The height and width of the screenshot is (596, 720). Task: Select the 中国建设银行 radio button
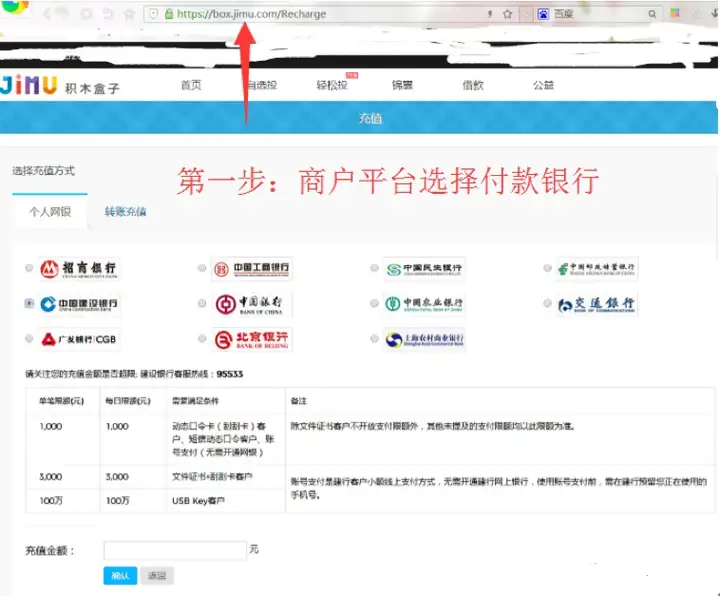29,304
